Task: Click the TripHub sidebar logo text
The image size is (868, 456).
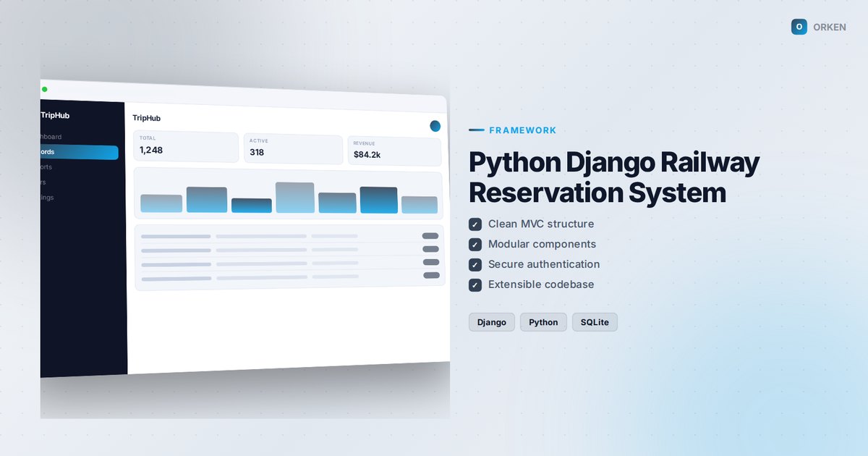Action: [55, 115]
